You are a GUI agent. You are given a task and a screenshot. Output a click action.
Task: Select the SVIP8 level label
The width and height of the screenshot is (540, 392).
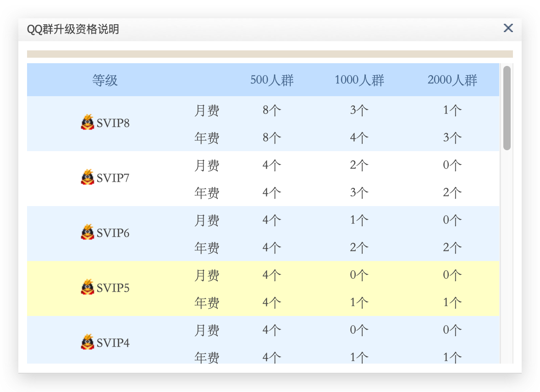pos(113,123)
